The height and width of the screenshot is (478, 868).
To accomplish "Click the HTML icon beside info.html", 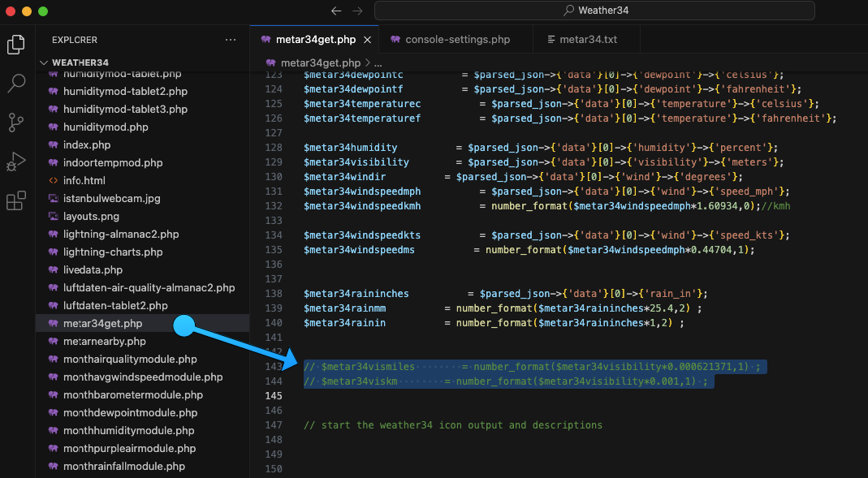I will (53, 180).
